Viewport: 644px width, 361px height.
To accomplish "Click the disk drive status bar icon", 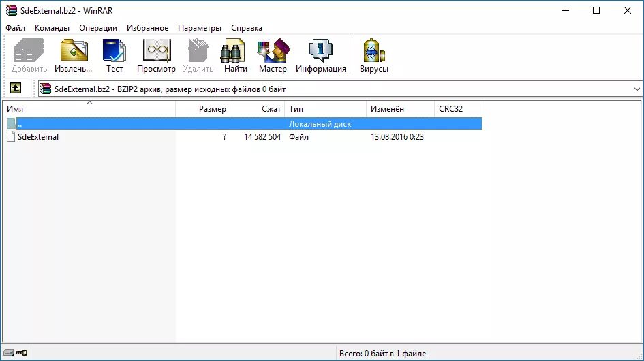I will point(9,353).
